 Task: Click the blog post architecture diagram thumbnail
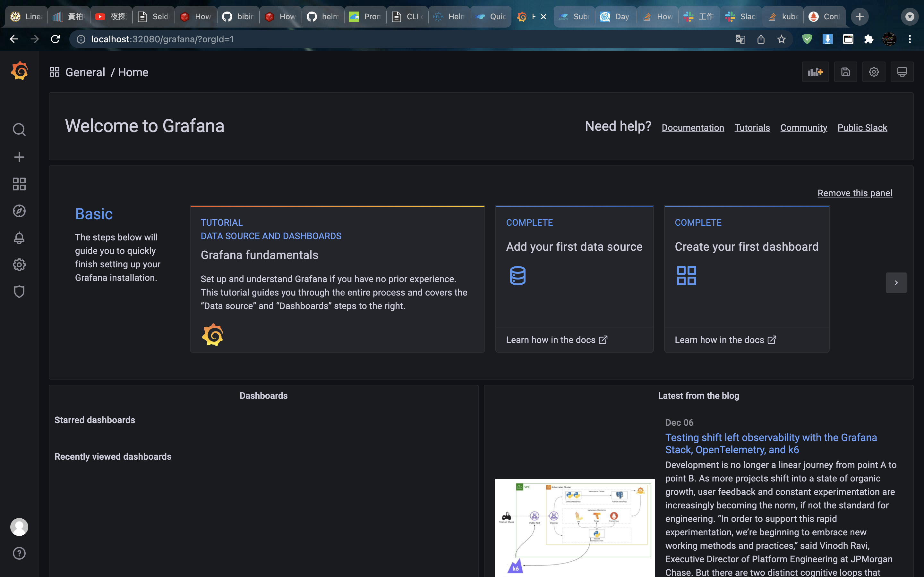(574, 527)
